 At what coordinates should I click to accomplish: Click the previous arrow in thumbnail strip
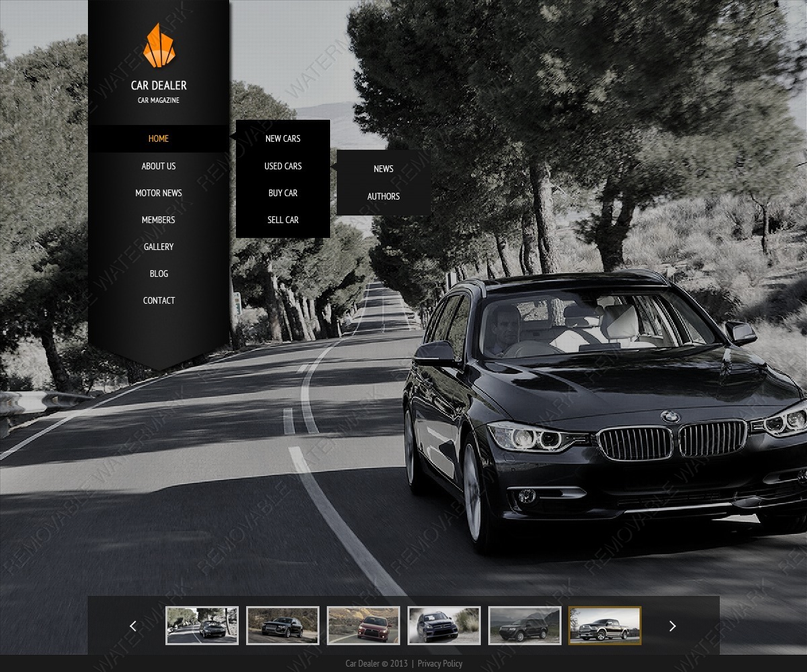coord(133,626)
